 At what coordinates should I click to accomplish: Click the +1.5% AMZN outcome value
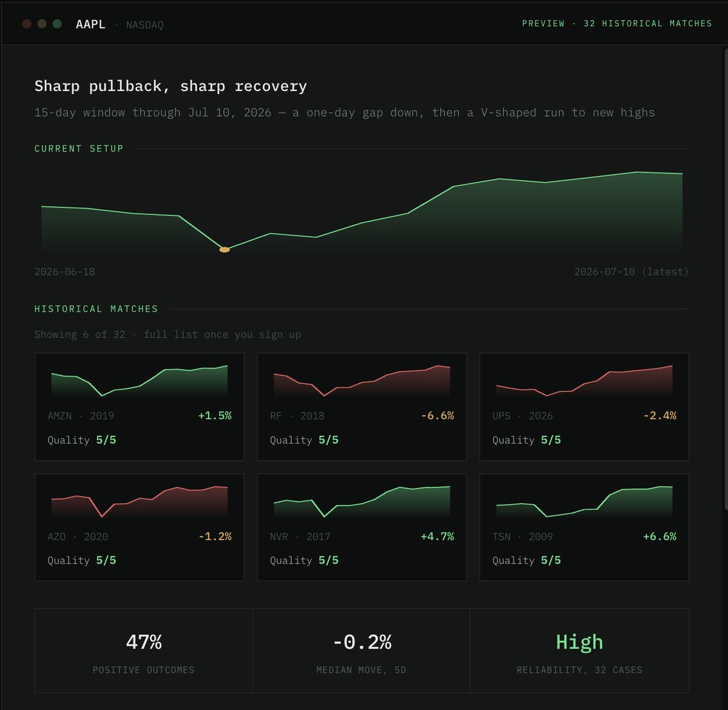pyautogui.click(x=215, y=416)
